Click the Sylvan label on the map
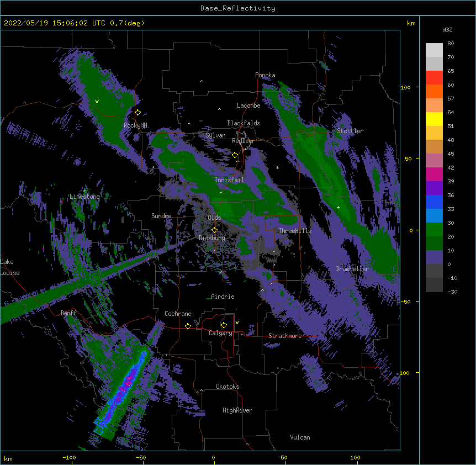The height and width of the screenshot is (465, 476). (215, 135)
